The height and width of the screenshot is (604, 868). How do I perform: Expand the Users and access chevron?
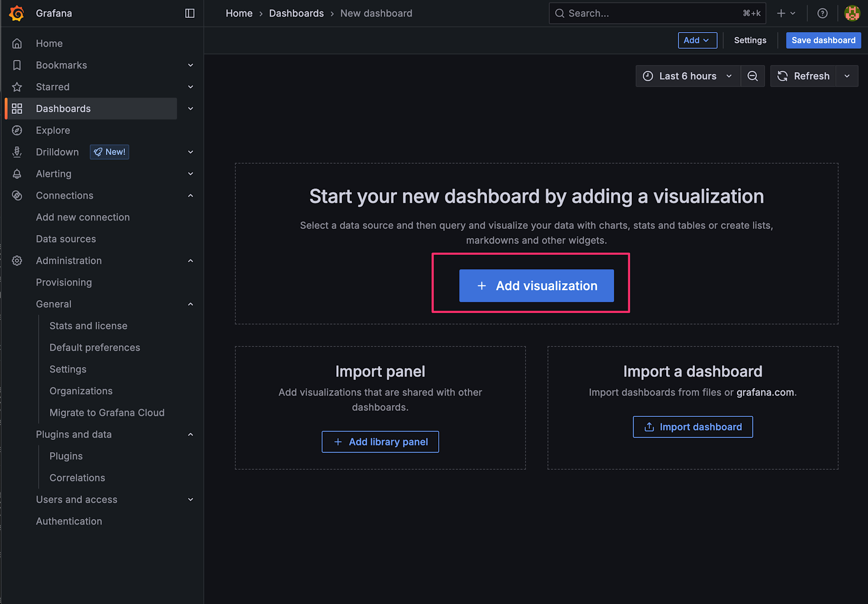click(191, 499)
